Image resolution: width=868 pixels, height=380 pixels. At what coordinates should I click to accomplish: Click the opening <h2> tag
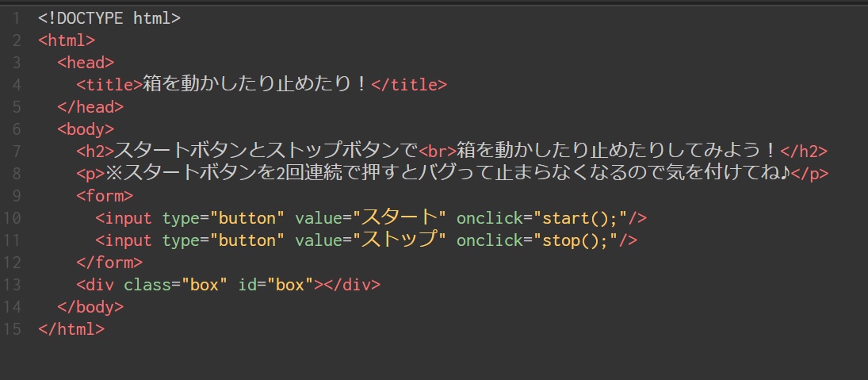coord(96,151)
